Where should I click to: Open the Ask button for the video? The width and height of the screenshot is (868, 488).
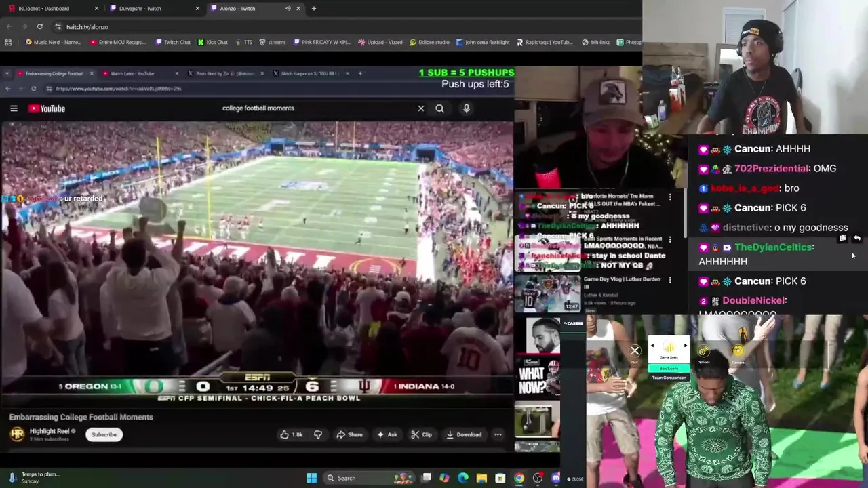(x=387, y=434)
